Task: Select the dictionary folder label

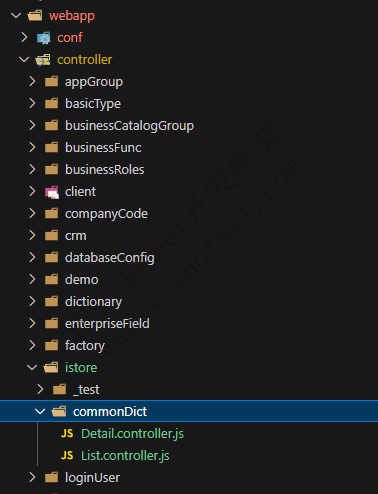Action: [x=93, y=302]
